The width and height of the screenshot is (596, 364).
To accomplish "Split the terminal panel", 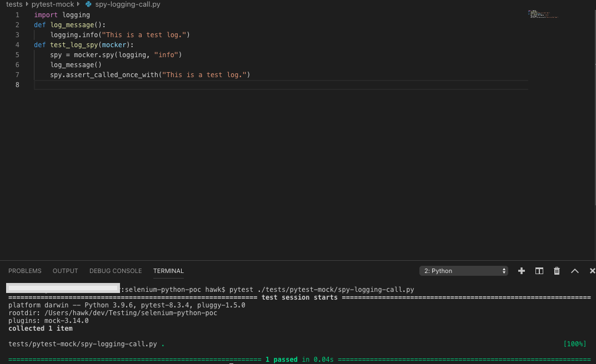I will click(539, 271).
